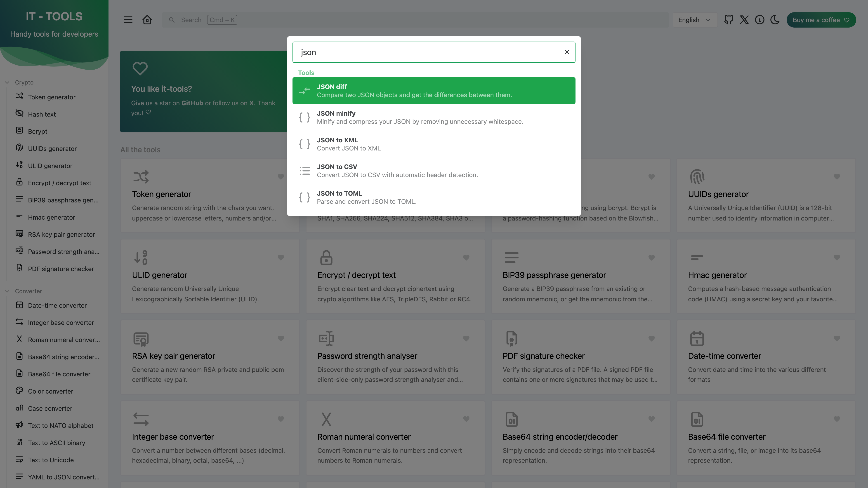Follow the X link in the banner
The width and height of the screenshot is (868, 488).
[x=251, y=103]
